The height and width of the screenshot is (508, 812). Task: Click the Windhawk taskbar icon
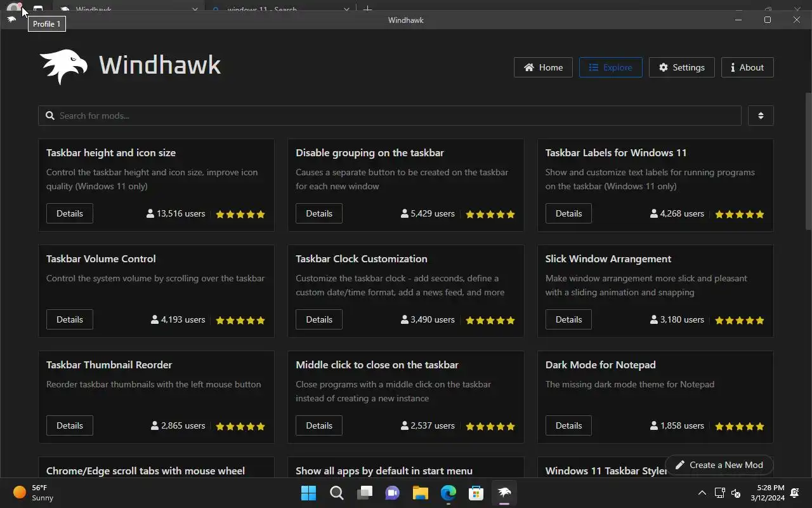click(x=504, y=493)
